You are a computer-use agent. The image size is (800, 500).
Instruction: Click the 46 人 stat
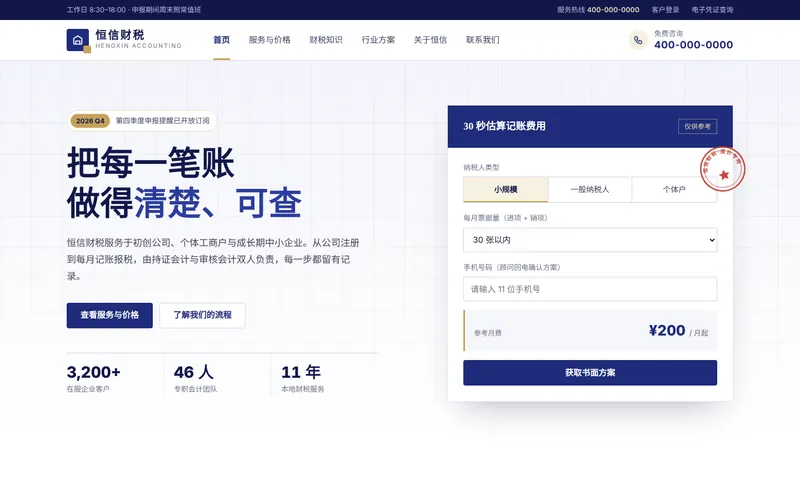point(194,372)
